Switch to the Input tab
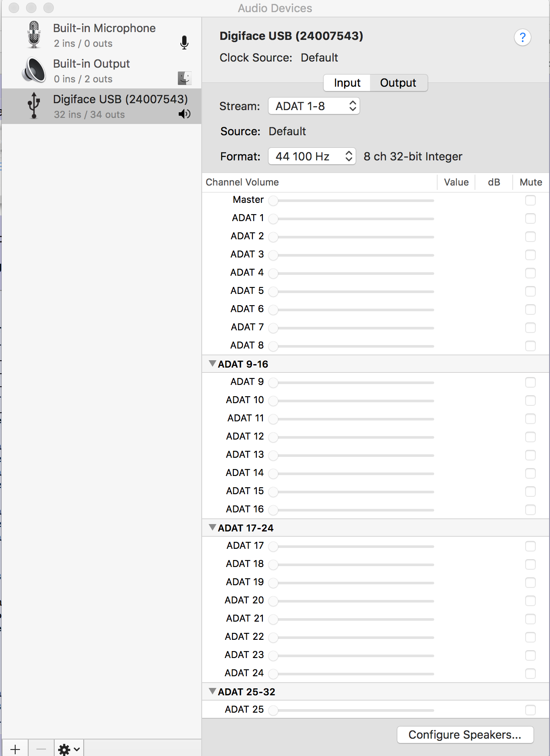The image size is (550, 756). [x=347, y=83]
